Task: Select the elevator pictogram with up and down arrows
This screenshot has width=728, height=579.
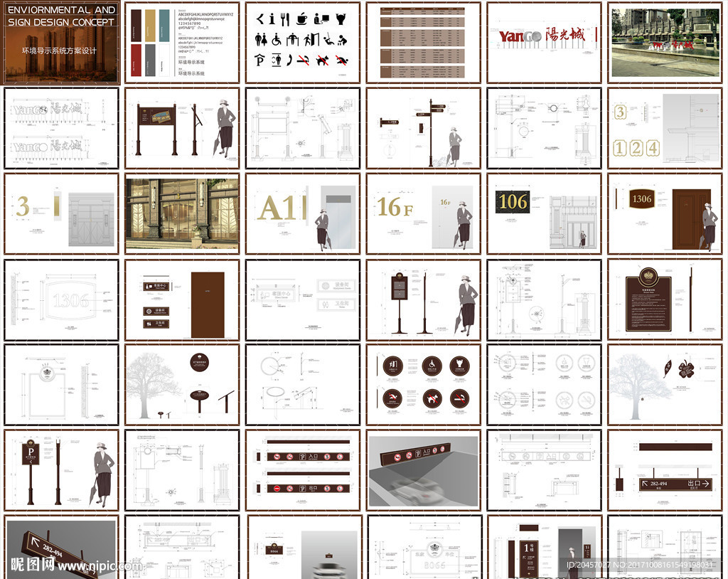Action: [277, 60]
